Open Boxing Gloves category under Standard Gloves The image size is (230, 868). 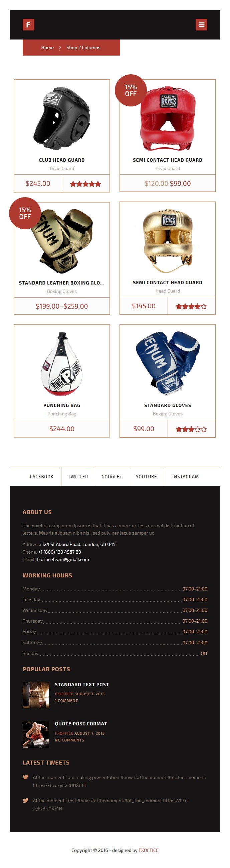click(168, 413)
